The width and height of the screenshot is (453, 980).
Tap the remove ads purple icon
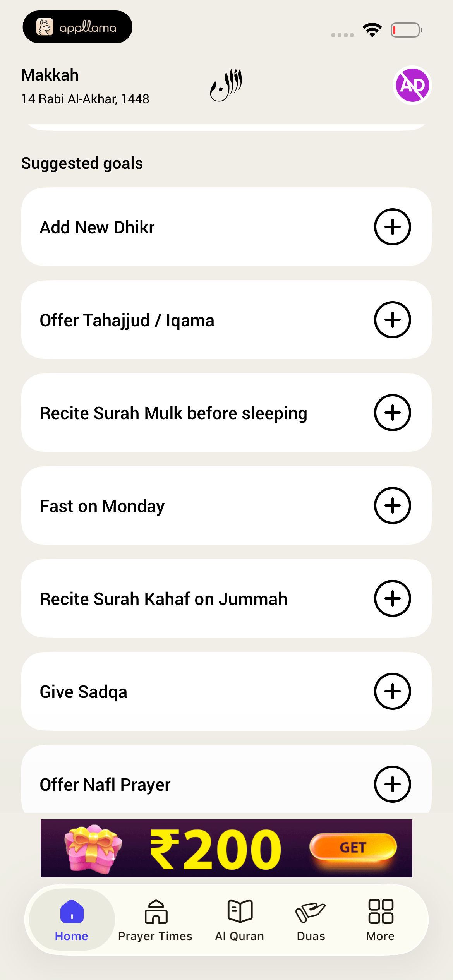(x=412, y=85)
